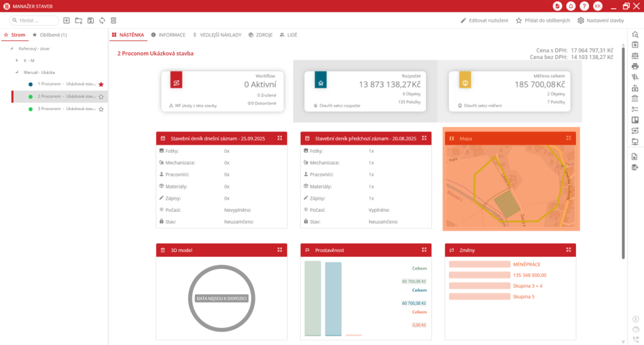Image resolution: width=644 pixels, height=345 pixels.
Task: Toggle favorite star for 1 Proconom
Action: pos(101,84)
